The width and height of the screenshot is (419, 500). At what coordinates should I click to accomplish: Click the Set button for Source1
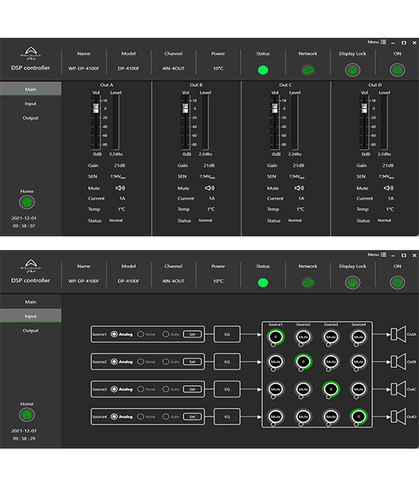(x=192, y=334)
